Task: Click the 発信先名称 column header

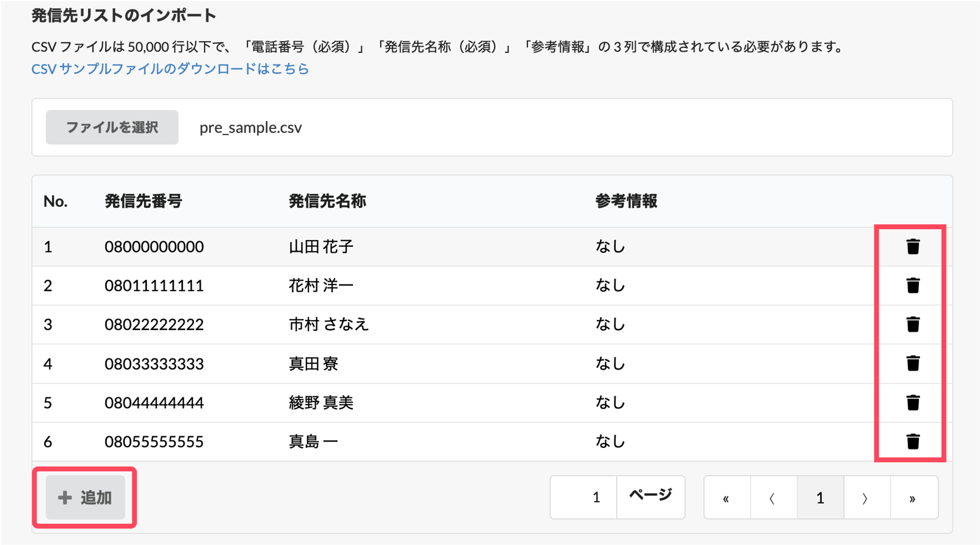Action: tap(327, 201)
